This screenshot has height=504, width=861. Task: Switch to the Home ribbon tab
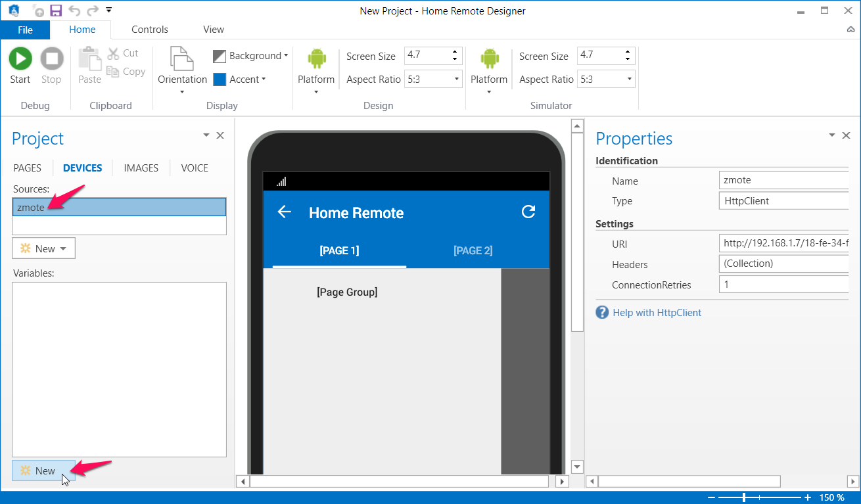(82, 30)
